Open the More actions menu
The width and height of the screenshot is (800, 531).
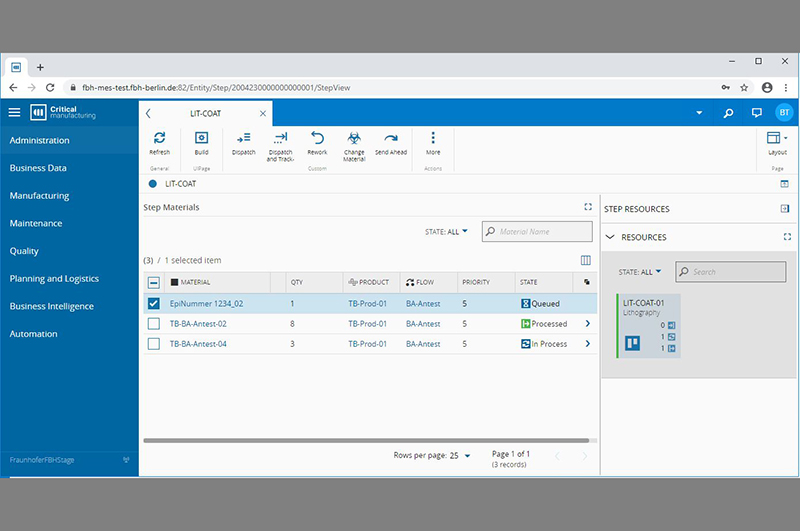(x=432, y=139)
